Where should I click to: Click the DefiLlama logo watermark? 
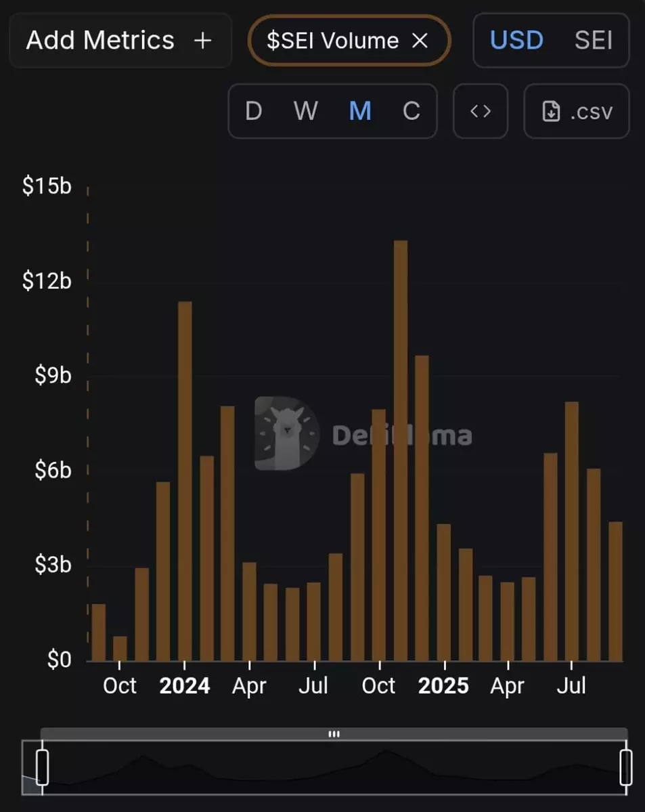tap(287, 433)
